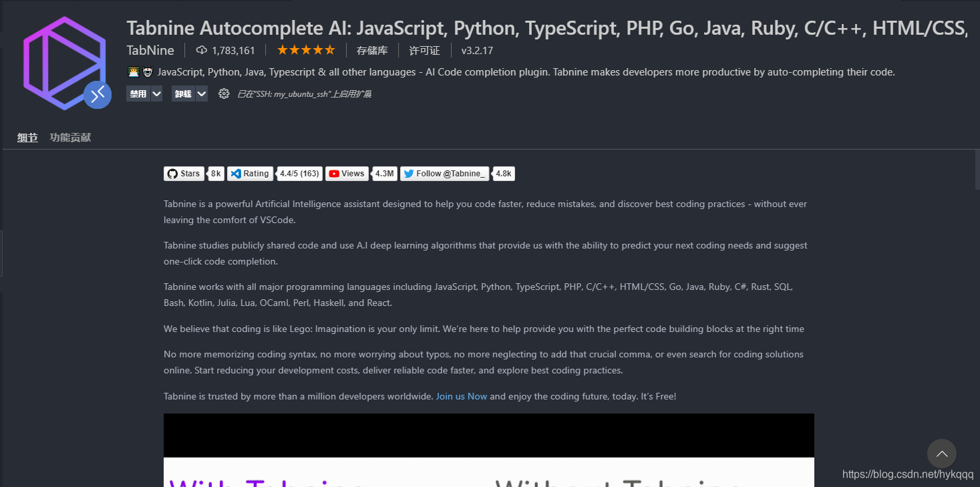Click the GitHub Stars badge

(x=184, y=174)
